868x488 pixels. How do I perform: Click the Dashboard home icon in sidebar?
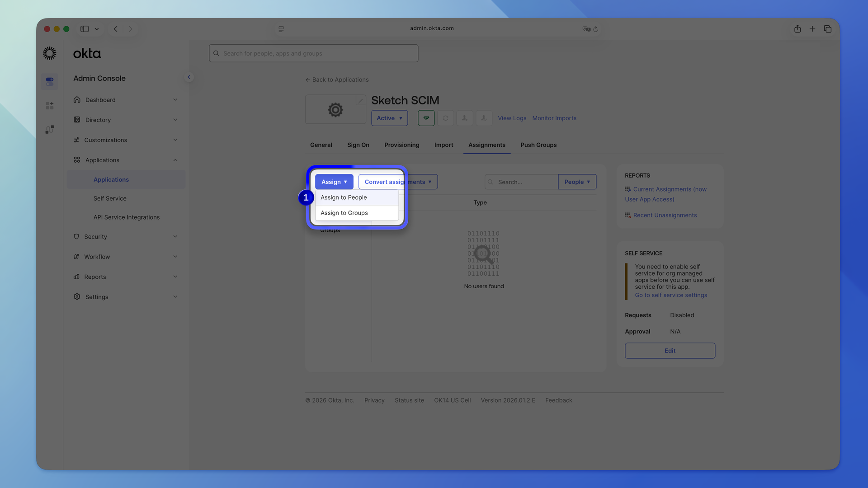pos(77,100)
